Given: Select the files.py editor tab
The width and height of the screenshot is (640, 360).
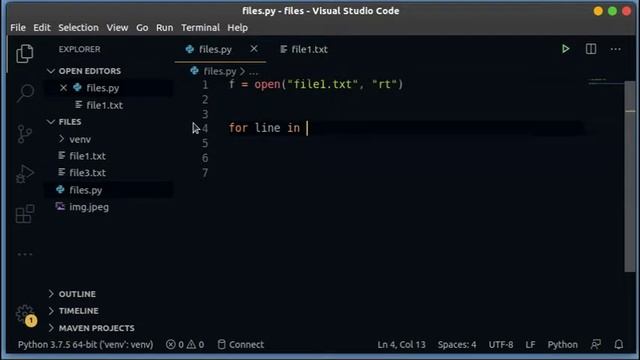Looking at the screenshot, I should point(215,49).
